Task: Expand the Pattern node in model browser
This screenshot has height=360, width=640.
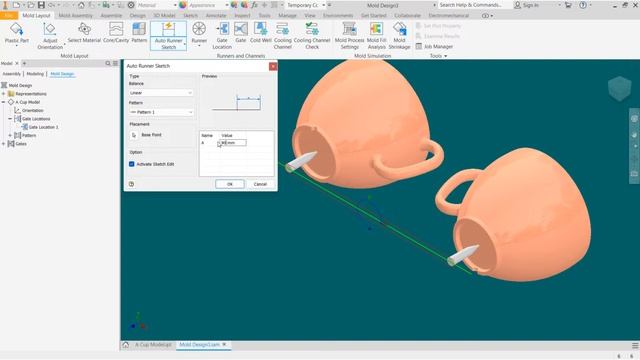Action: (x=10, y=135)
